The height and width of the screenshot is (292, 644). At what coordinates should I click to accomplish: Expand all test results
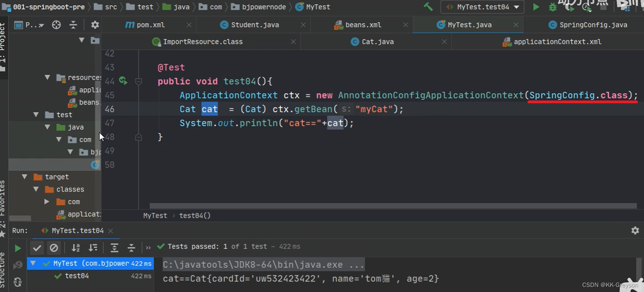click(x=114, y=247)
